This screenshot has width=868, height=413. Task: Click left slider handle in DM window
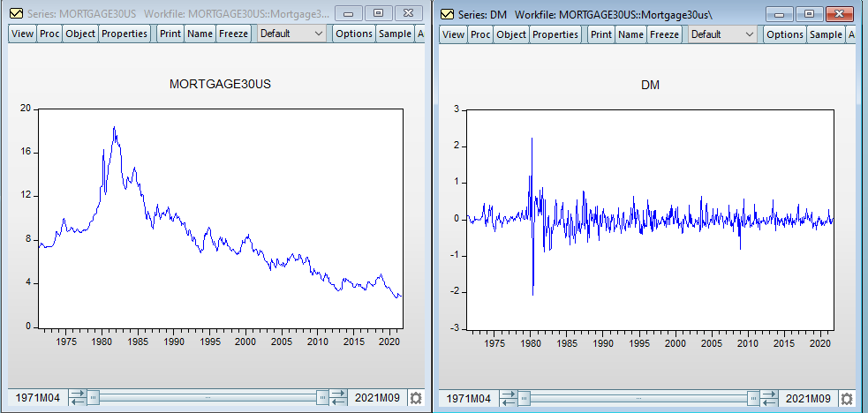click(x=524, y=398)
